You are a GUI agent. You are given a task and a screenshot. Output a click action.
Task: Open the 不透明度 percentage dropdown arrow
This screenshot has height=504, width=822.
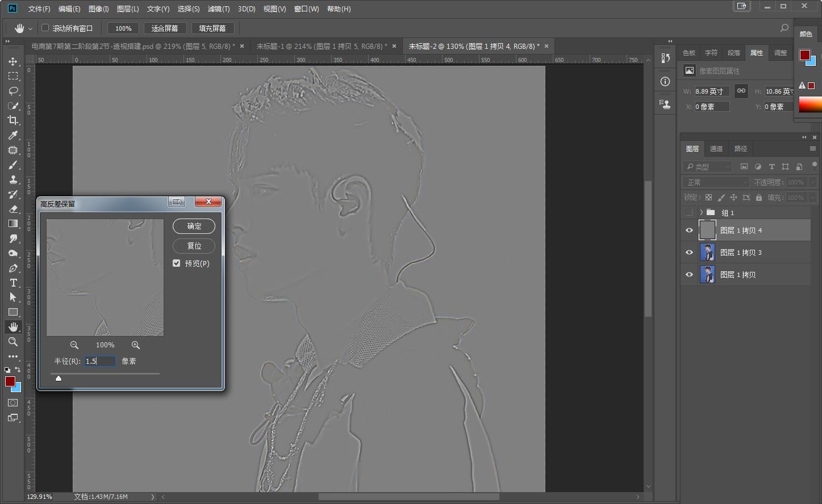pyautogui.click(x=812, y=182)
